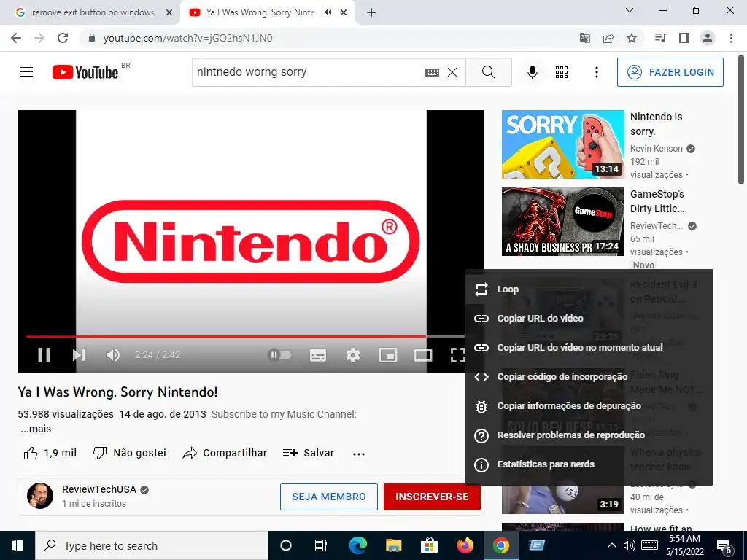Viewport: 747px width, 560px height.
Task: Open the 'Nintendo is sorry.' title link
Action: click(656, 124)
